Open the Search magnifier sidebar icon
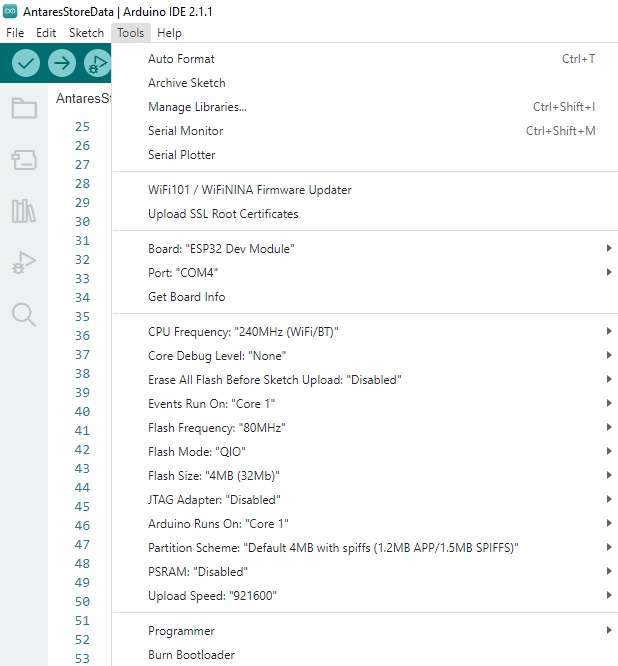The width and height of the screenshot is (618, 666). point(24,315)
